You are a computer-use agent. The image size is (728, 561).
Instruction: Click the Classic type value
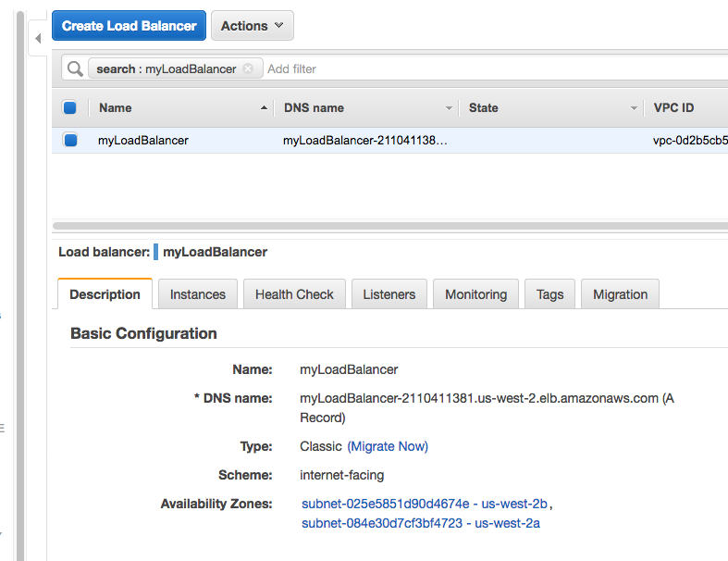click(x=321, y=446)
